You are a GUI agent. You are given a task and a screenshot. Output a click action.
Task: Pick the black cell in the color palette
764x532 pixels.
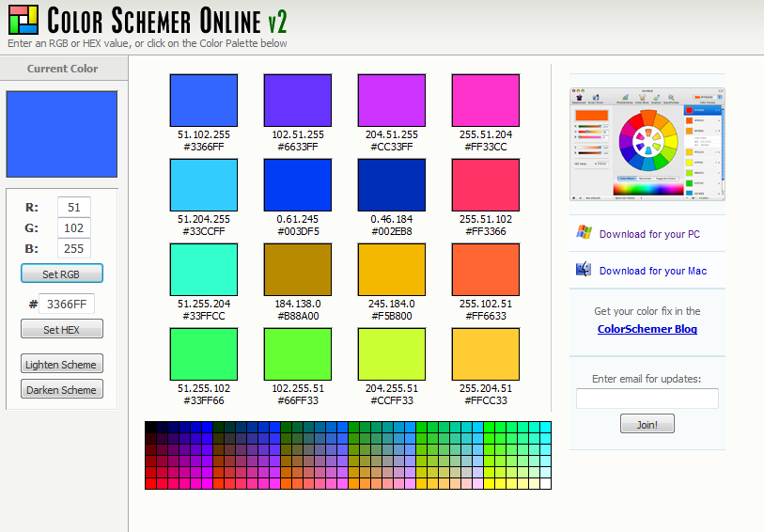[150, 428]
